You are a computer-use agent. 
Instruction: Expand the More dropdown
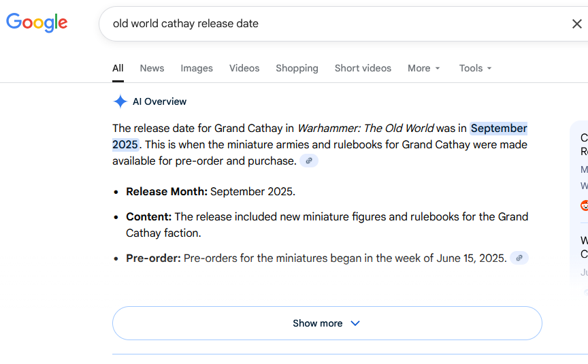(423, 68)
